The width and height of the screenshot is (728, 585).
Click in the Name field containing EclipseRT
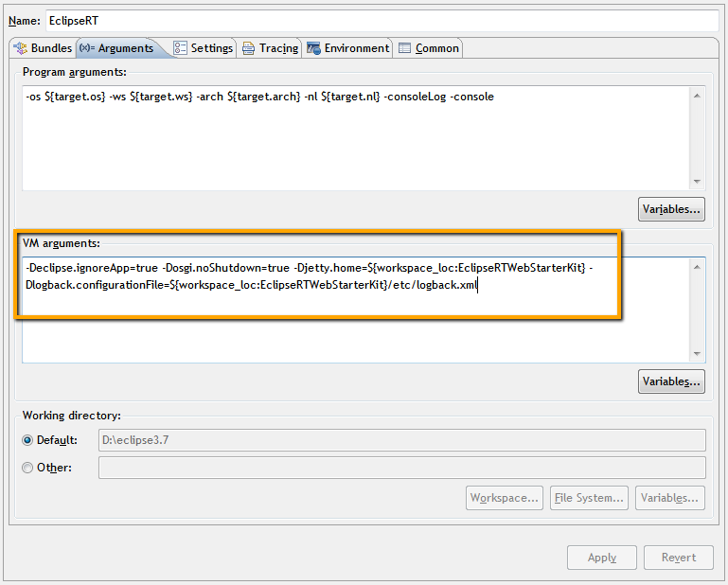[382, 21]
